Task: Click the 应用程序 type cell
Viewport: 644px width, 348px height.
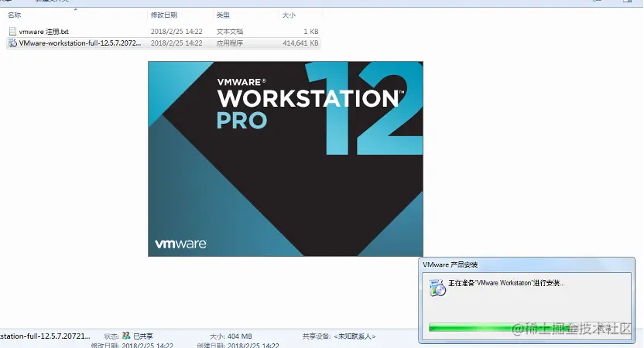Action: tap(230, 43)
